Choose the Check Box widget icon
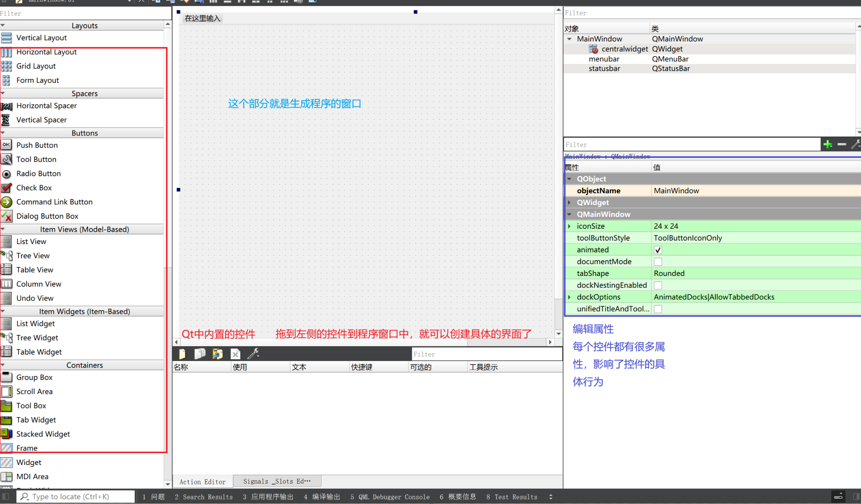 click(6, 188)
